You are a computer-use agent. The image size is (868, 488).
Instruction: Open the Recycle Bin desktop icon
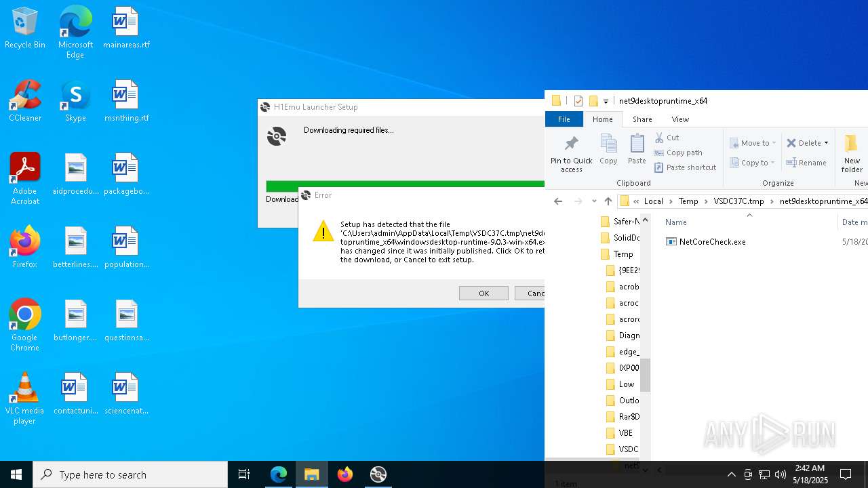25,28
